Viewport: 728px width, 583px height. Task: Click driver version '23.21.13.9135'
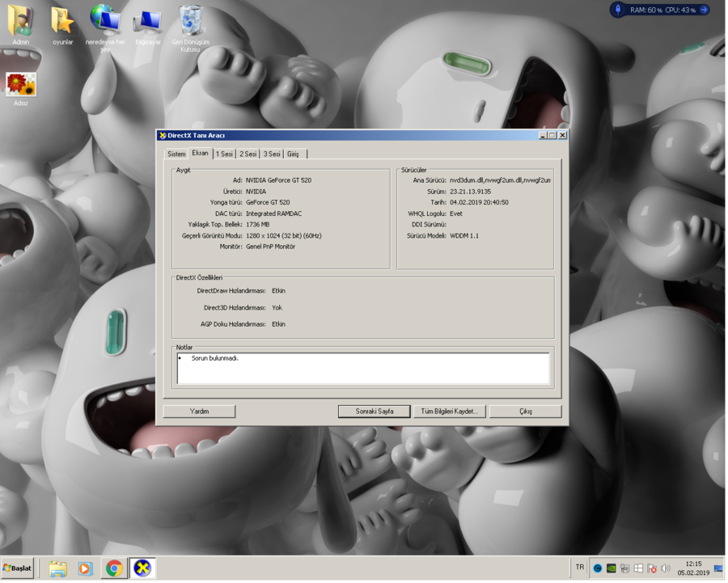(x=470, y=192)
